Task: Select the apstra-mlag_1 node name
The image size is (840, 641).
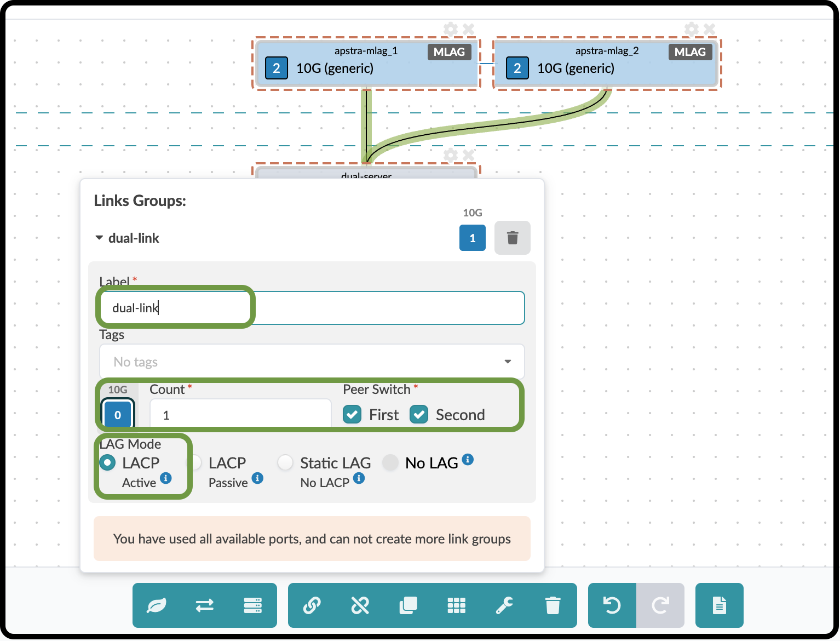Action: 366,51
